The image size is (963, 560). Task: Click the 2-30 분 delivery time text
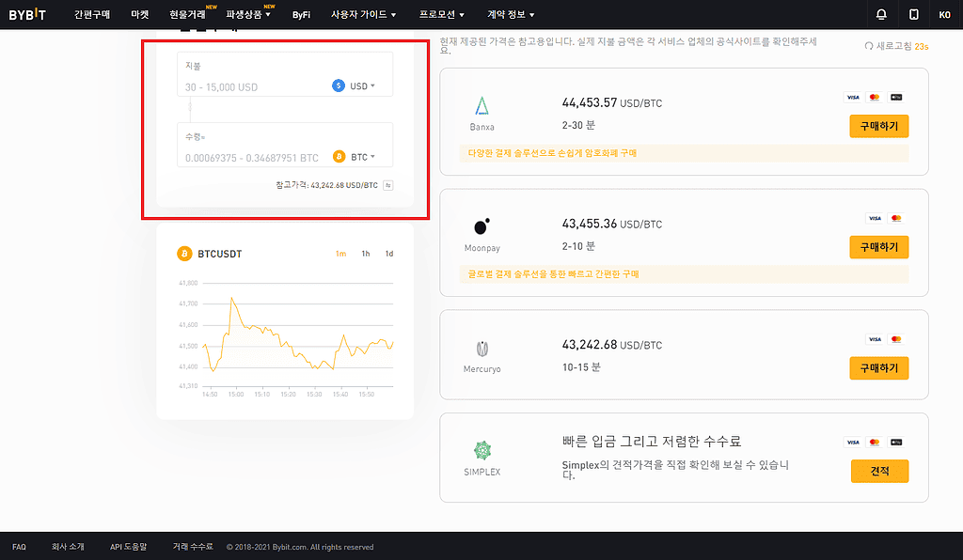578,125
